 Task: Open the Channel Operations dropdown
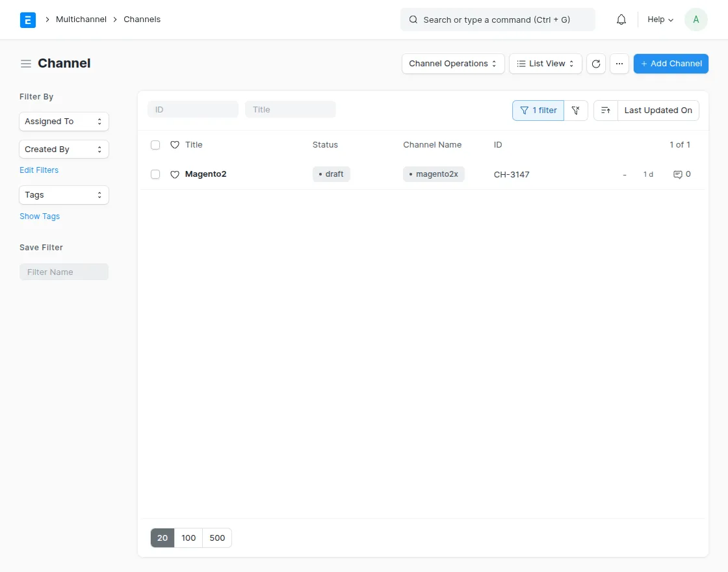(453, 64)
